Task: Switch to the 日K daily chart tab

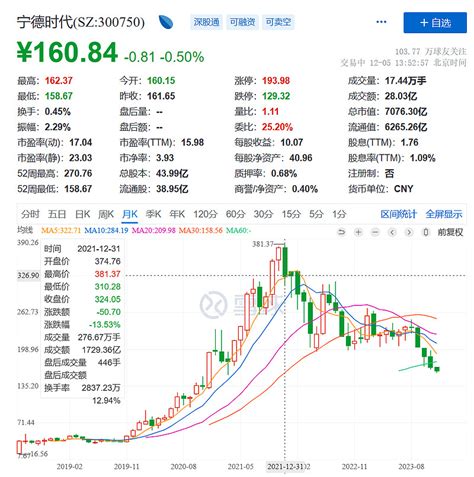Action: coord(83,214)
